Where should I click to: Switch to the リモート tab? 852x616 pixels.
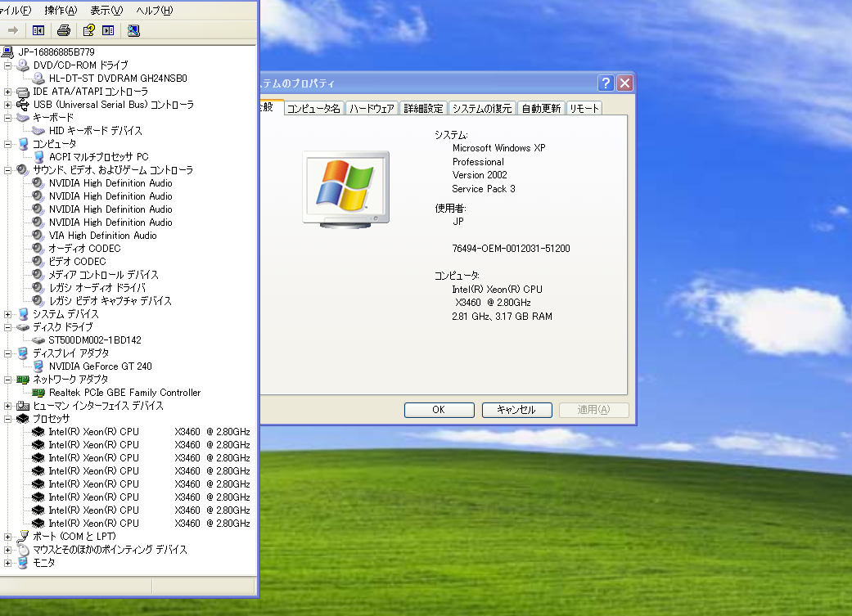[584, 108]
